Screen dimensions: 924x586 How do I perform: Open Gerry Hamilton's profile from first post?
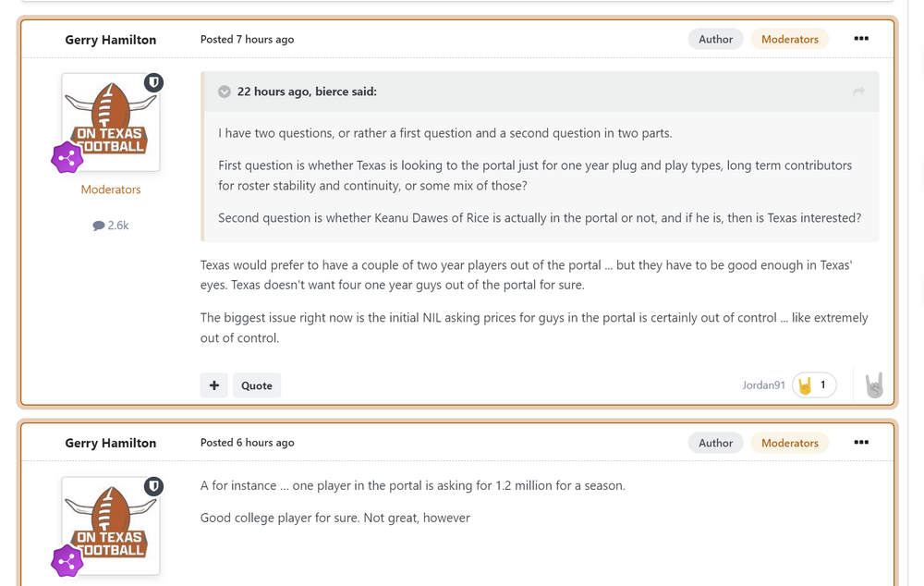(x=111, y=40)
